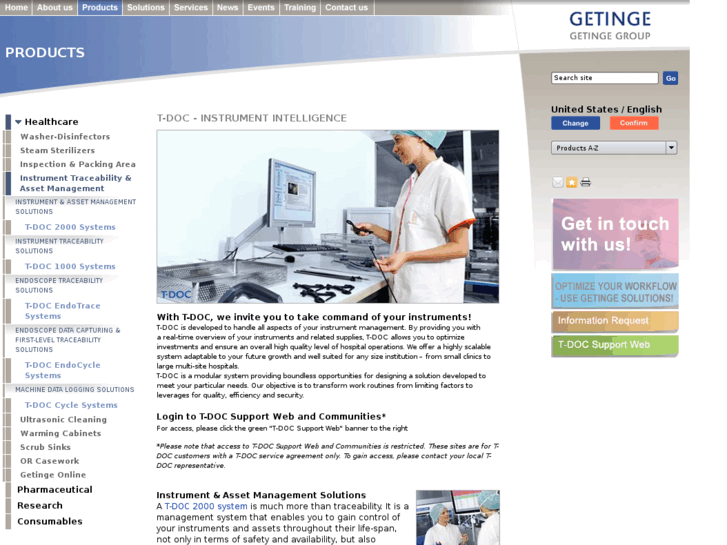Click Instrument Traceability Solutions sidebar heading

(59, 246)
